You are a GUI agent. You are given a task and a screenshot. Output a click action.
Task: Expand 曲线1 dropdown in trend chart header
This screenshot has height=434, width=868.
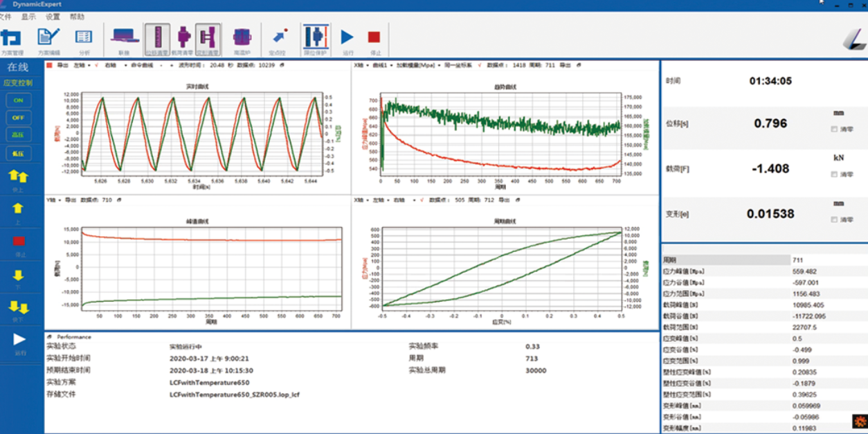(x=382, y=65)
